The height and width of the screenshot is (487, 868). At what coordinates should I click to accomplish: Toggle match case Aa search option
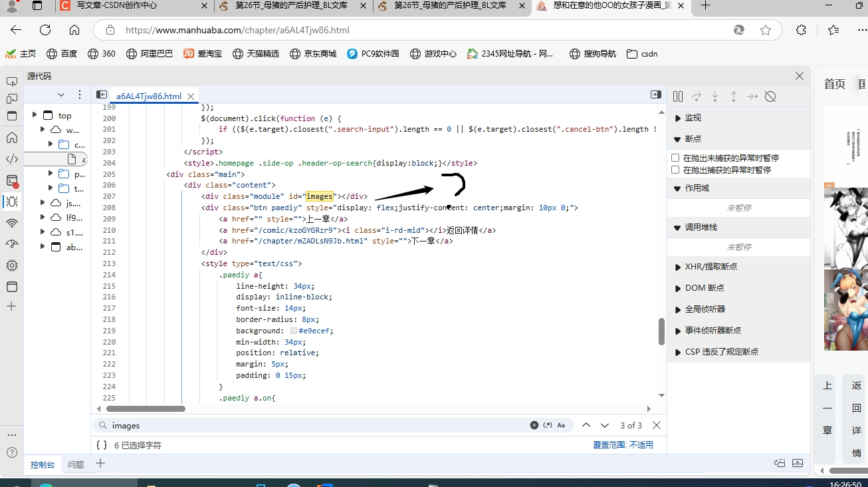561,425
